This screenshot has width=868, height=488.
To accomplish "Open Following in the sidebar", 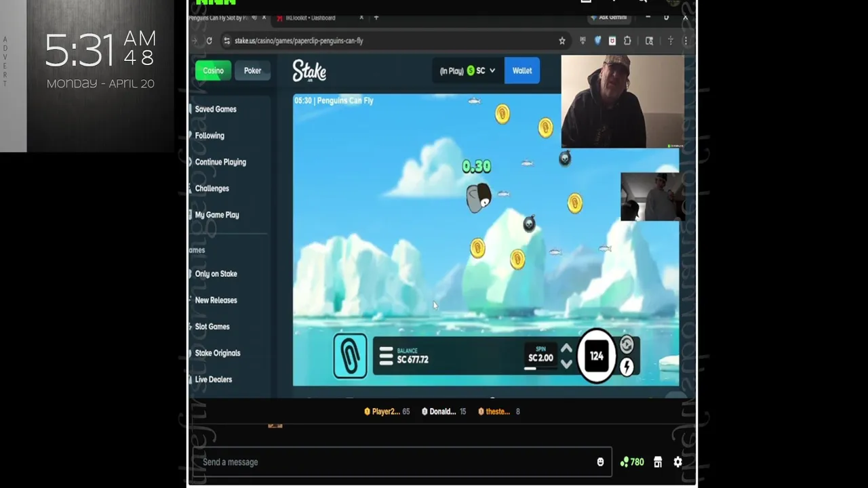I will 210,136.
